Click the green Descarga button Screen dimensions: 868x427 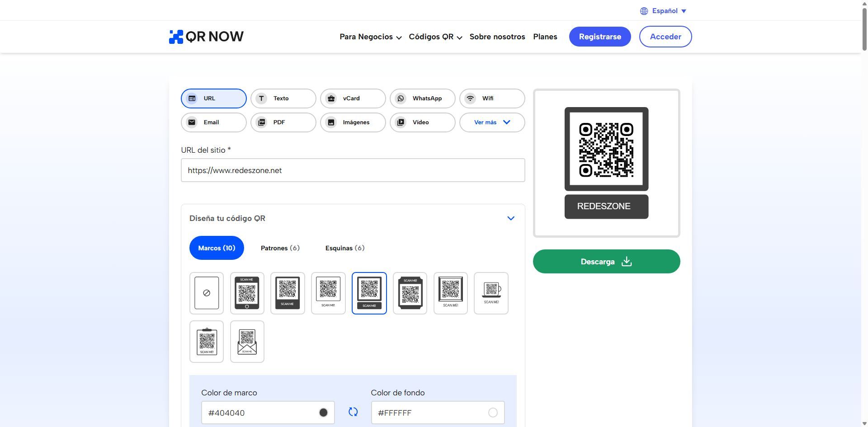[606, 261]
